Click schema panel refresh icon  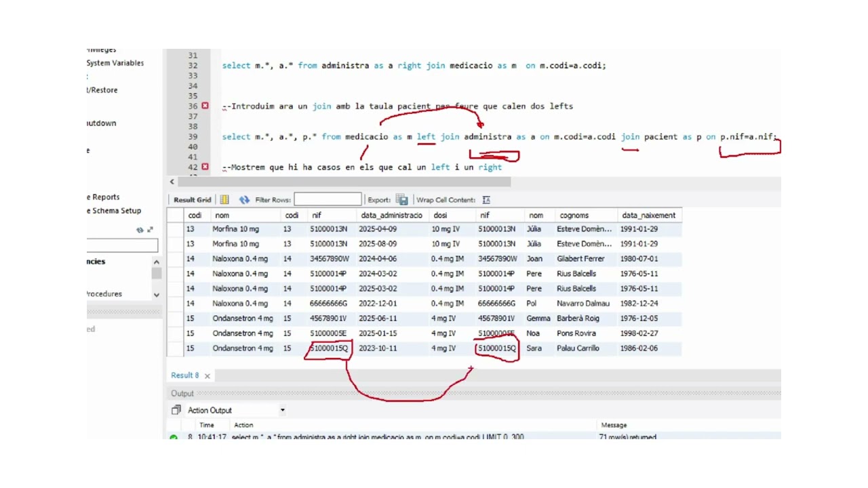point(140,230)
